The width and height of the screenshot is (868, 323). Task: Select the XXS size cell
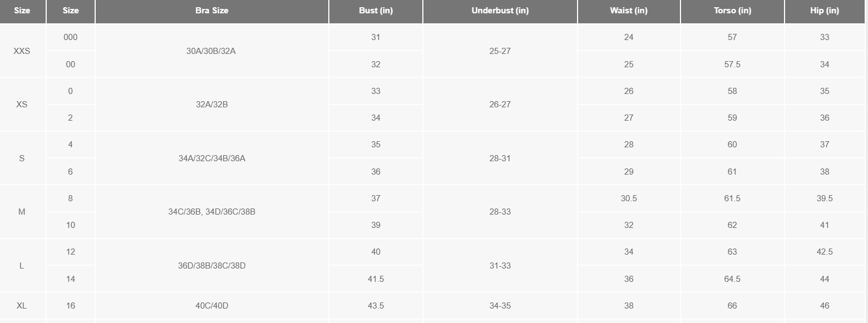22,51
